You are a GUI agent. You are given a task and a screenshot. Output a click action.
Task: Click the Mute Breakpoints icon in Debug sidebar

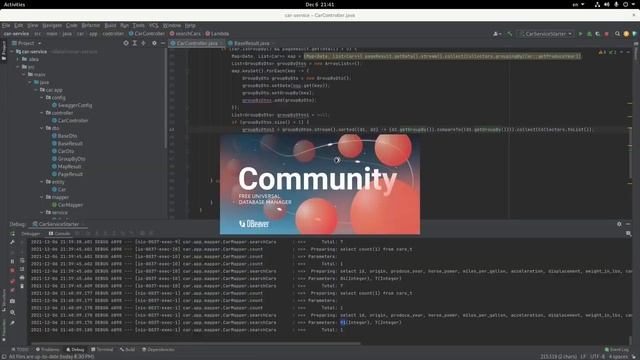pyautogui.click(x=13, y=290)
